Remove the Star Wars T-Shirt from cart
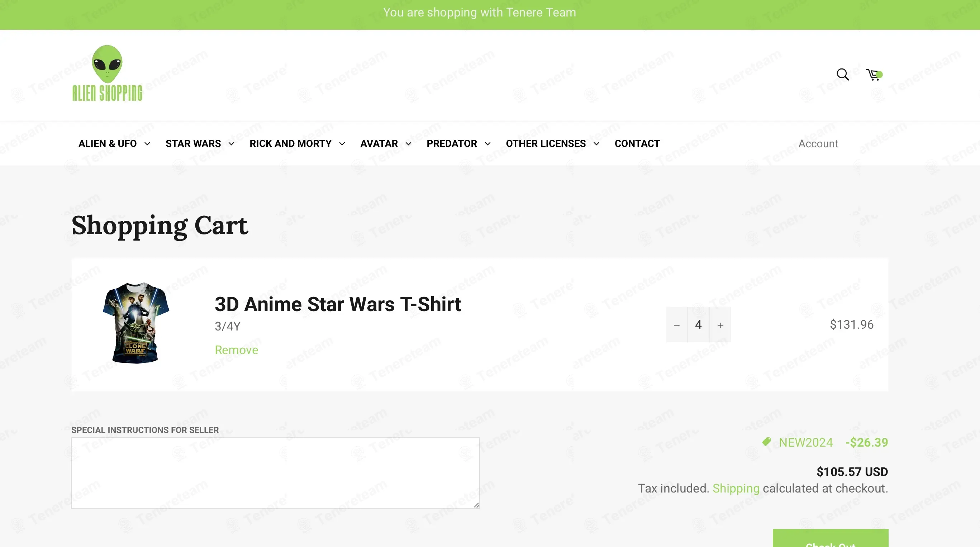Viewport: 980px width, 547px height. tap(236, 350)
